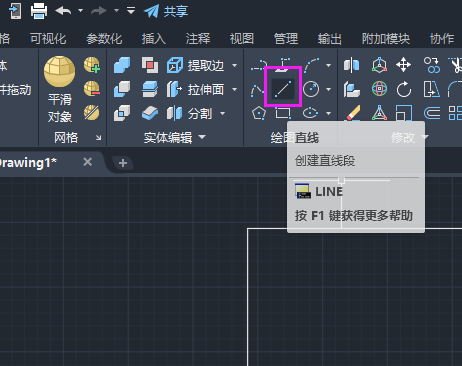
Task: Open the Ellipse options dropdown arrow
Action: (x=329, y=113)
